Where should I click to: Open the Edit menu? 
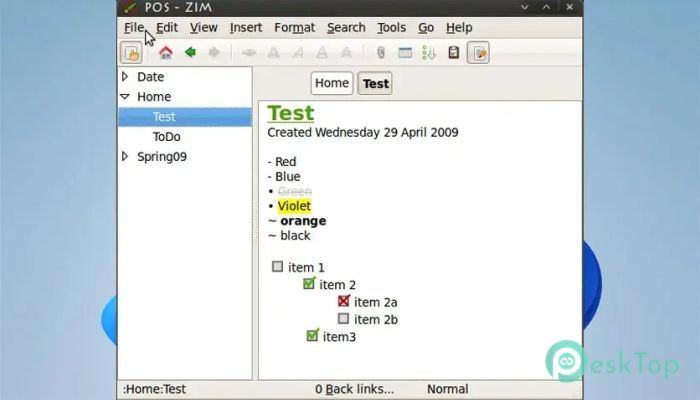tap(167, 28)
